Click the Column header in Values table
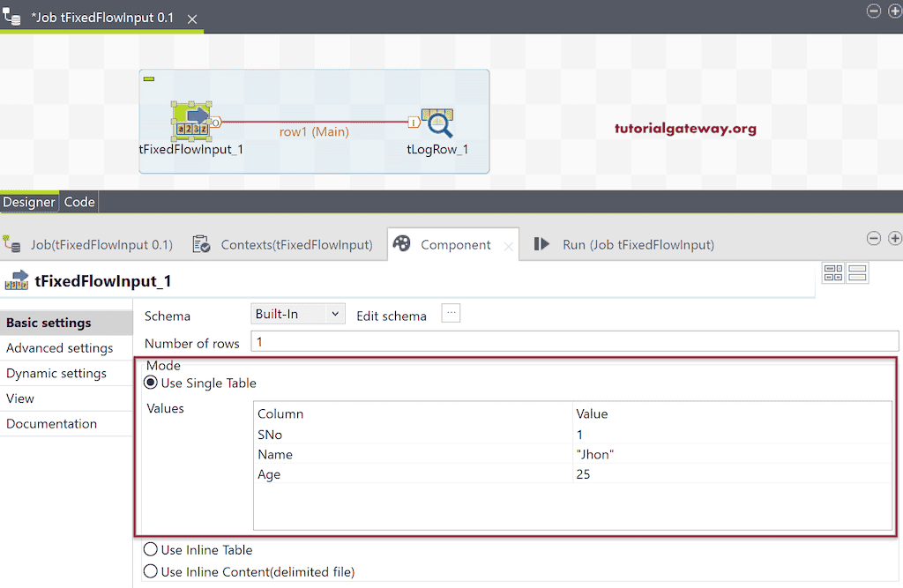 [x=413, y=414]
